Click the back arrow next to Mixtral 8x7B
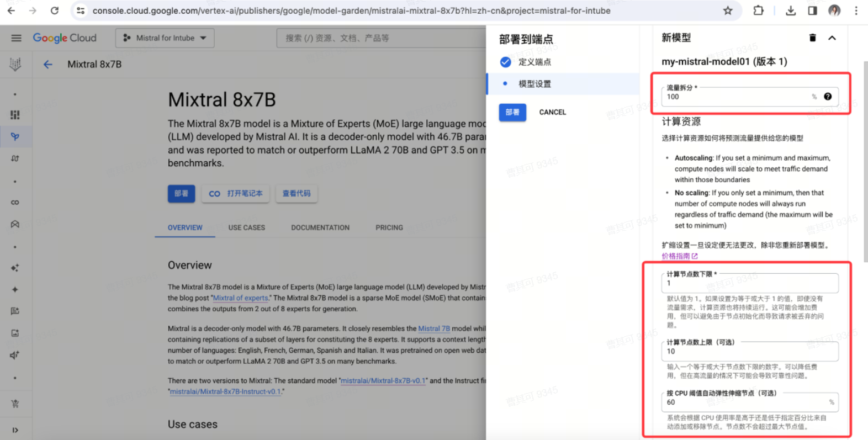 48,65
